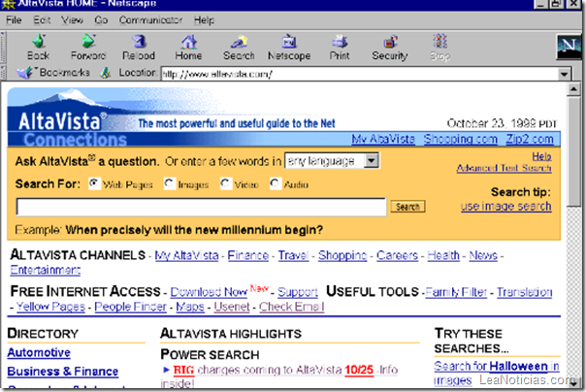Open News channel link
Viewport: 586px width, 392px height.
[483, 255]
